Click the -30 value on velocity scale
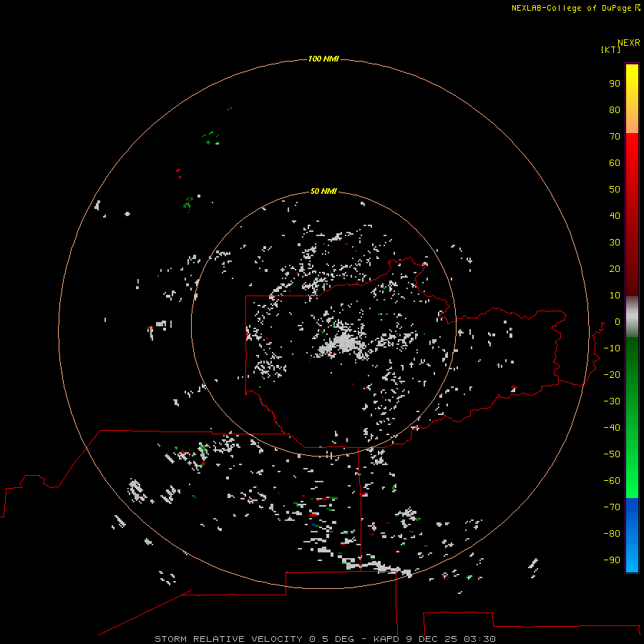The height and width of the screenshot is (644, 644). [x=612, y=401]
